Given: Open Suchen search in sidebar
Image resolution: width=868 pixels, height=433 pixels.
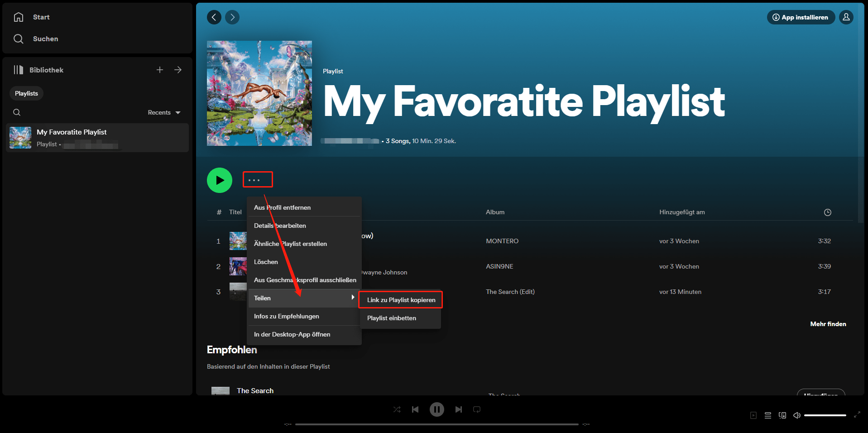Looking at the screenshot, I should click(36, 39).
